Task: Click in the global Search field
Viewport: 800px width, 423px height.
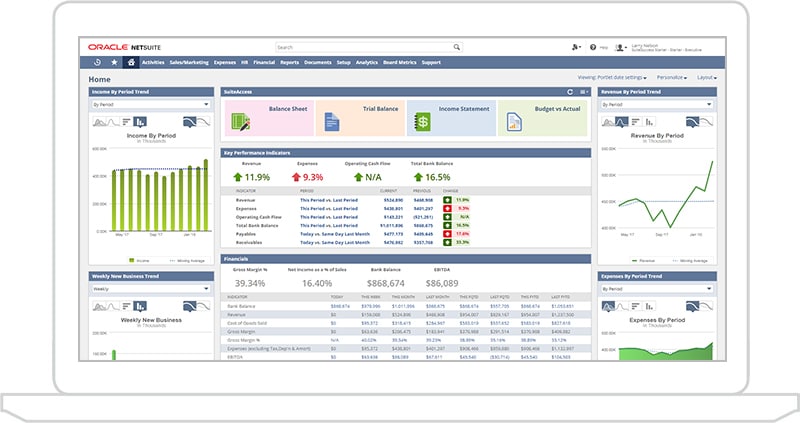Action: pos(368,47)
